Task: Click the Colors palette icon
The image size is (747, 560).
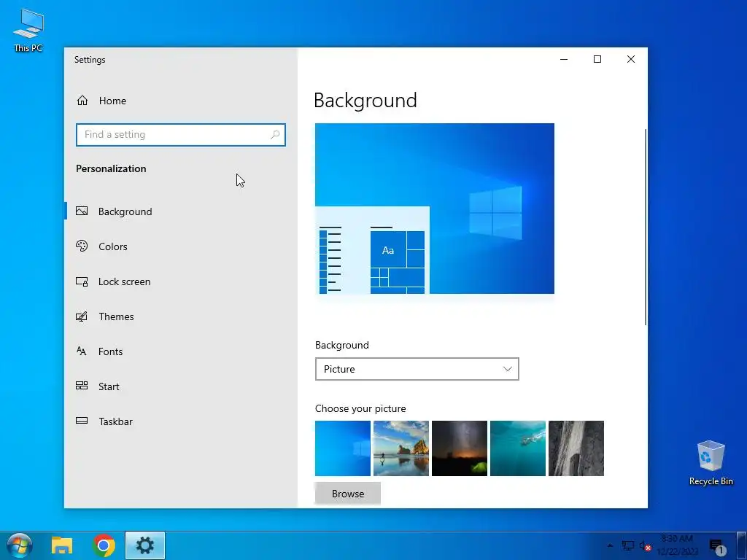Action: coord(82,246)
